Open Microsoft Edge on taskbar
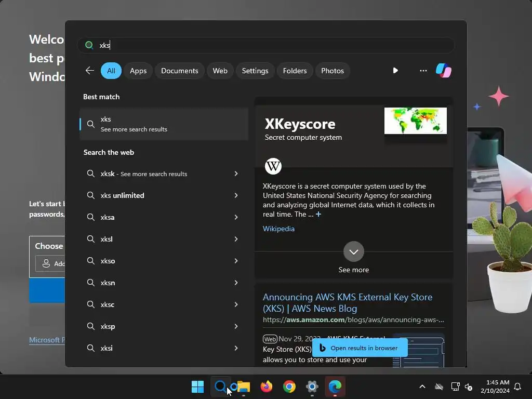The width and height of the screenshot is (532, 399). pyautogui.click(x=335, y=387)
